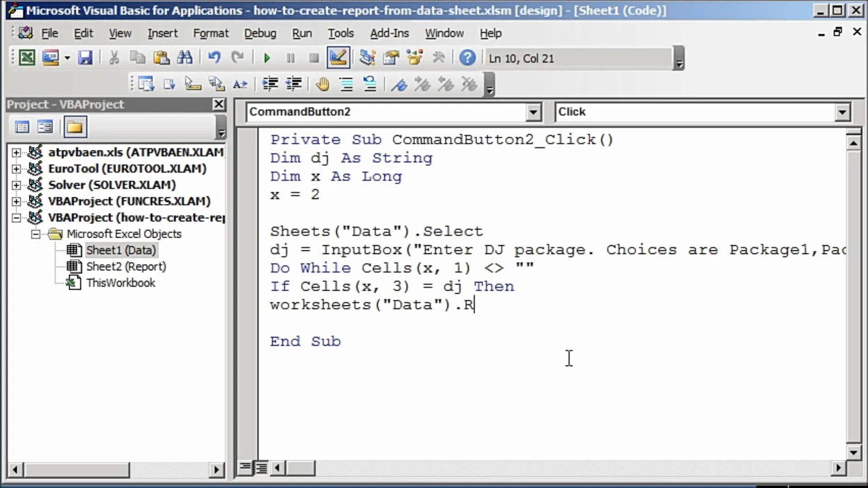Click the Find binoculars icon
Image resolution: width=868 pixels, height=488 pixels.
pyautogui.click(x=184, y=58)
